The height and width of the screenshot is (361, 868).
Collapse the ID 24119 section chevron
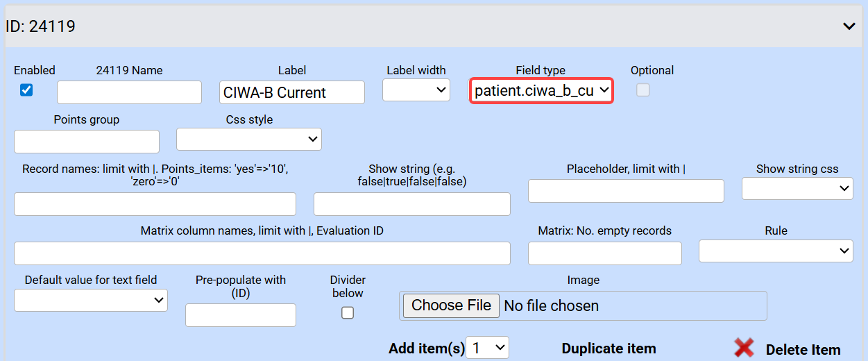[849, 26]
